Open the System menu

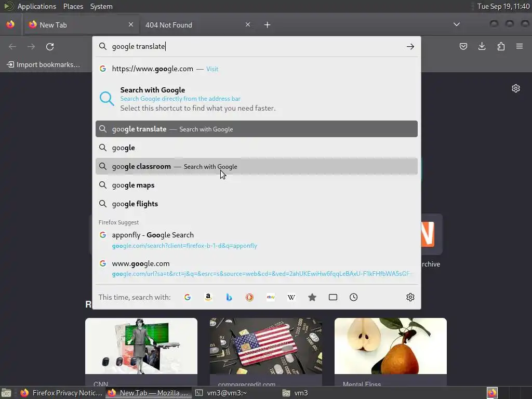coord(101,6)
